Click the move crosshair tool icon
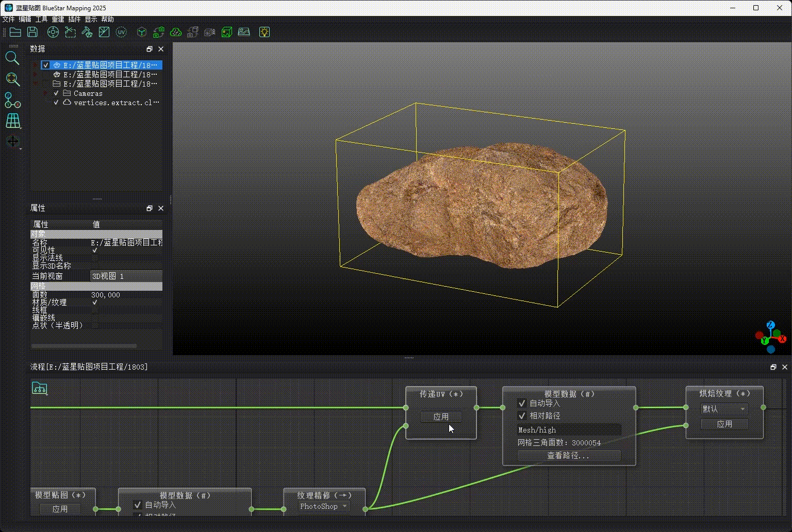This screenshot has width=792, height=532. pyautogui.click(x=12, y=141)
